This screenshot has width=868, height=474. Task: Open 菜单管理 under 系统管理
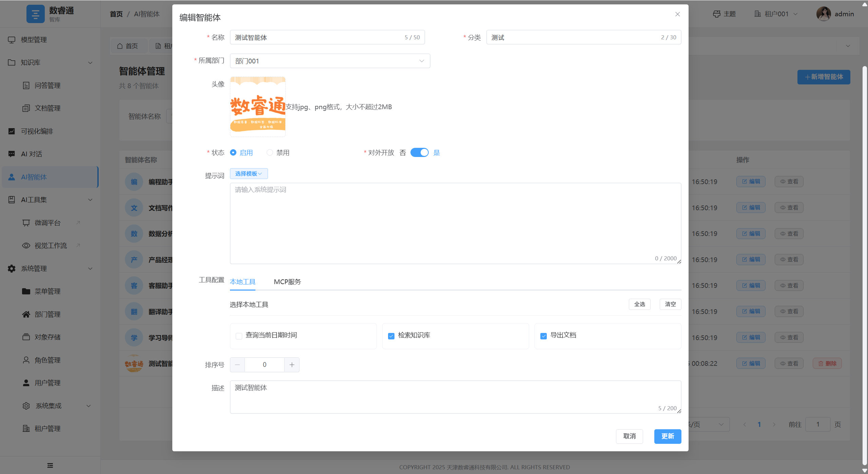pos(47,291)
